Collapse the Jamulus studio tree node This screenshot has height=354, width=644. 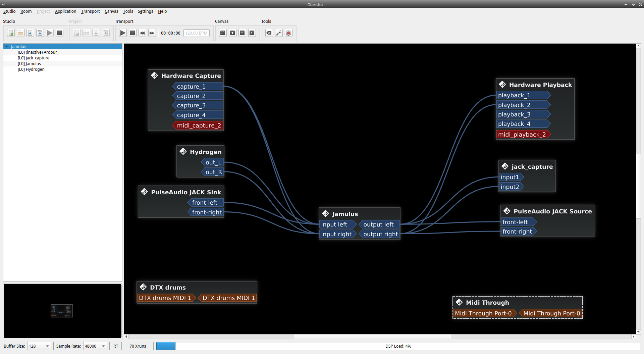[x=7, y=47]
